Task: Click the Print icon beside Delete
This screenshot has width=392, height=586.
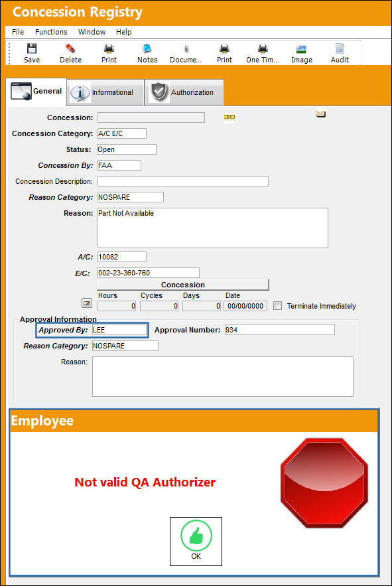Action: click(x=109, y=48)
